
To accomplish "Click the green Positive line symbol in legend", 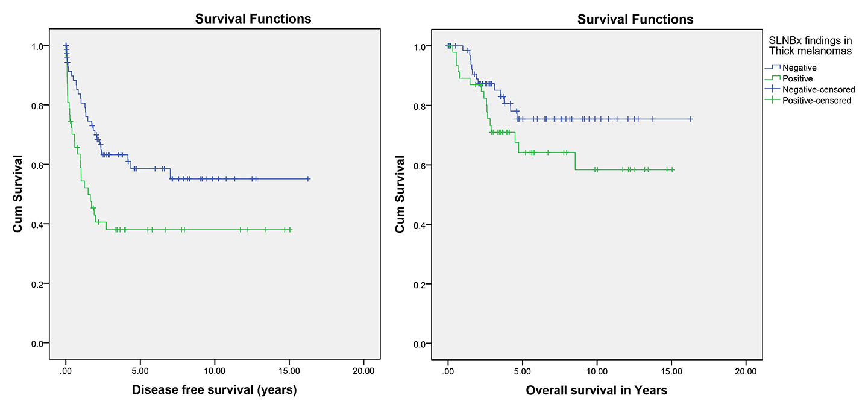I will tap(772, 78).
